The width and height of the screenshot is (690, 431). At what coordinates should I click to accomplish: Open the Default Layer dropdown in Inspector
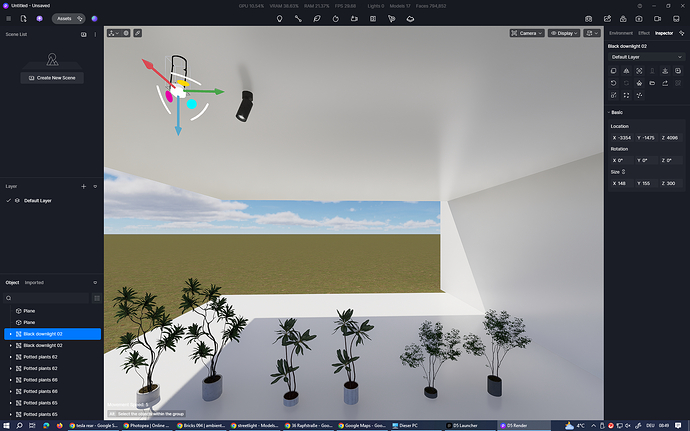pos(645,58)
